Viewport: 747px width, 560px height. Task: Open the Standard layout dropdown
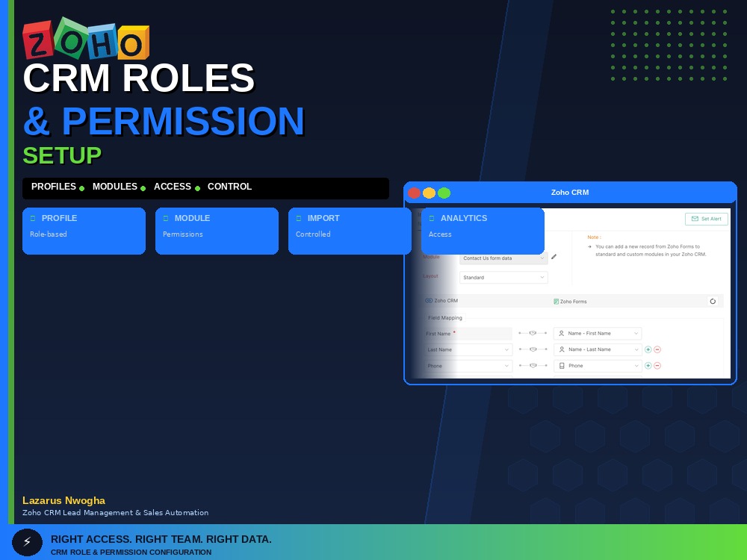503,277
